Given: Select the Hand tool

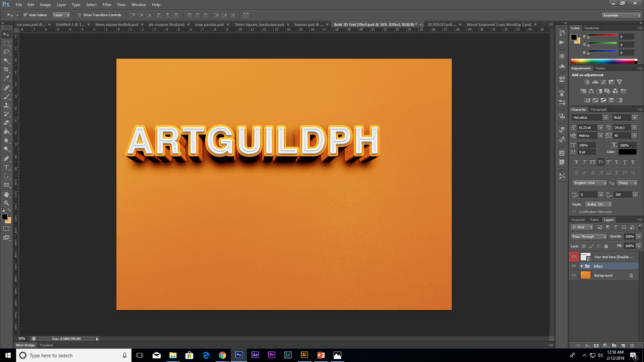Looking at the screenshot, I should point(6,194).
